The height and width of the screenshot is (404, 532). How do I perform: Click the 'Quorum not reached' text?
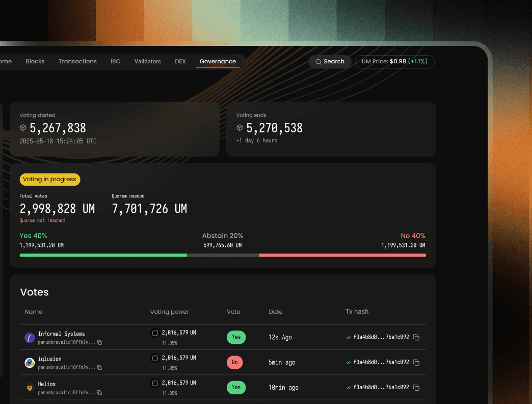click(42, 221)
